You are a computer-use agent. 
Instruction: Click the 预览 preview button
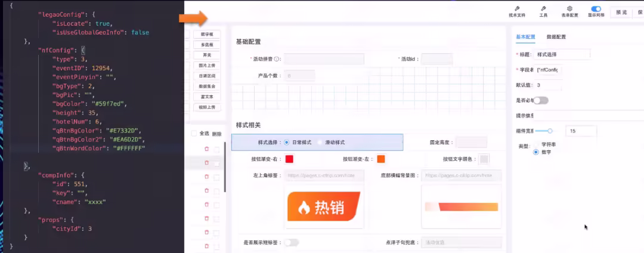point(621,13)
